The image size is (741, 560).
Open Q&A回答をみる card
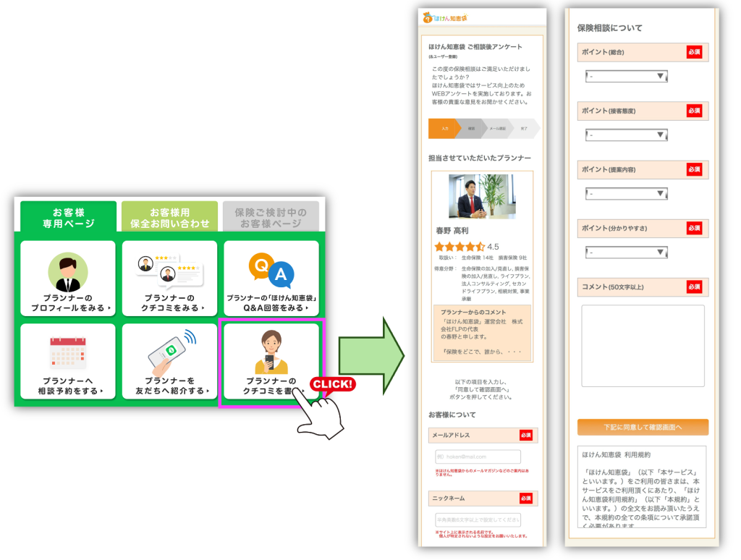pos(271,279)
